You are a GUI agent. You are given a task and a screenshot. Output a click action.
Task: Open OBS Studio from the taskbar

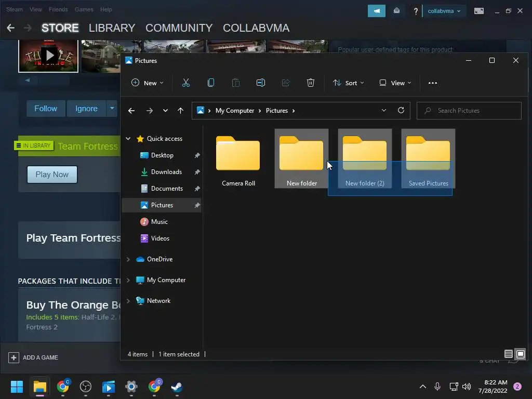tap(86, 387)
